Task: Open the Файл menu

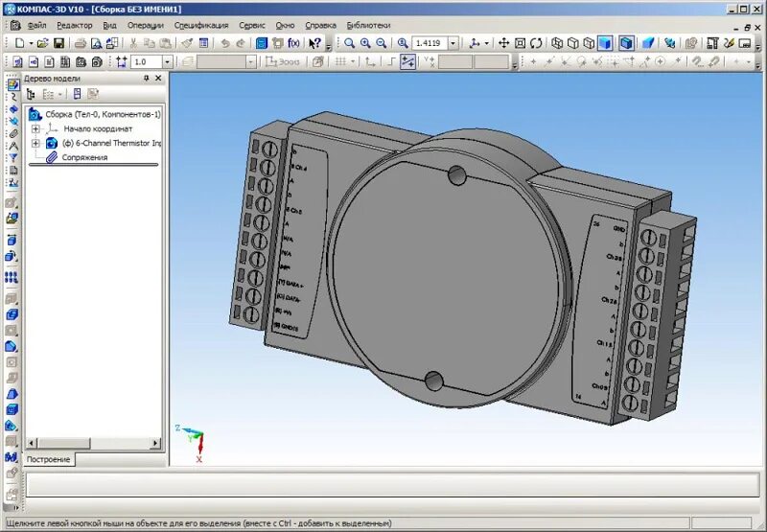Action: tap(37, 26)
